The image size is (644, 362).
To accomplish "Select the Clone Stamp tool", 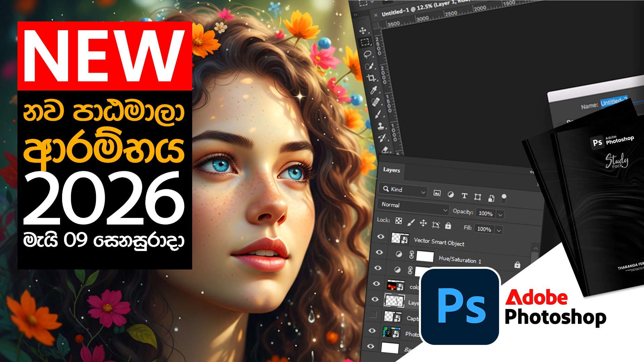I will [380, 126].
